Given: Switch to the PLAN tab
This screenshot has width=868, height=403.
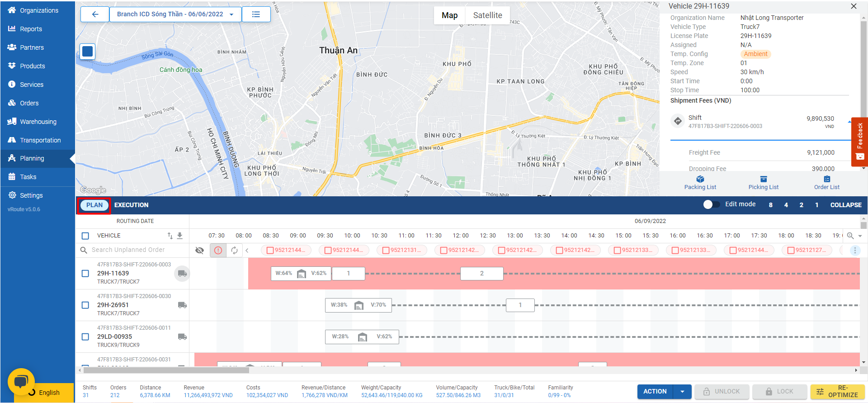Looking at the screenshot, I should pyautogui.click(x=94, y=205).
